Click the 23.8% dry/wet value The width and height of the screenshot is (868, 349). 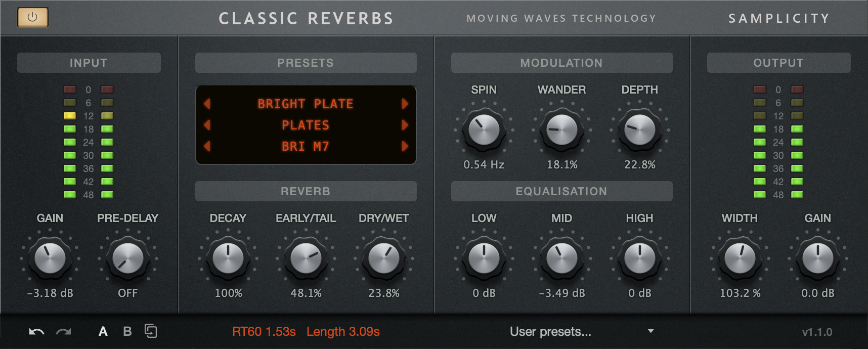point(384,293)
